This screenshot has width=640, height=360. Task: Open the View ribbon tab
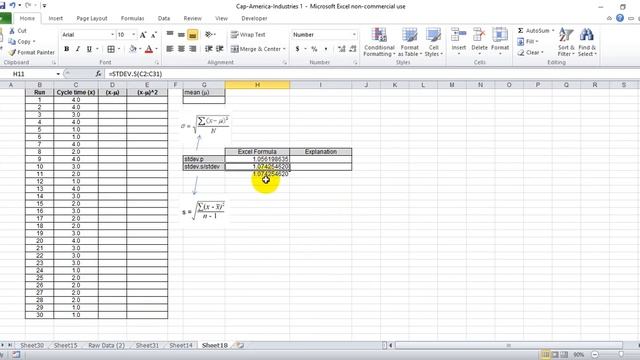click(x=221, y=18)
